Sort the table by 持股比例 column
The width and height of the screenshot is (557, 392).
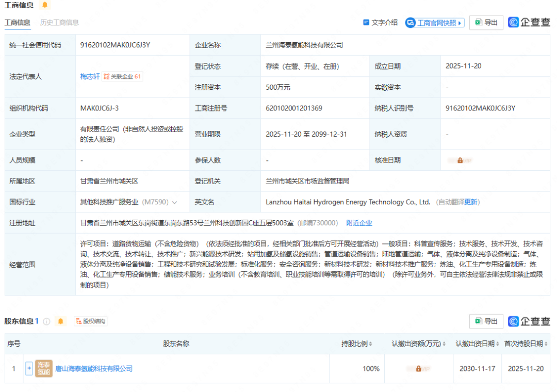coord(370,344)
